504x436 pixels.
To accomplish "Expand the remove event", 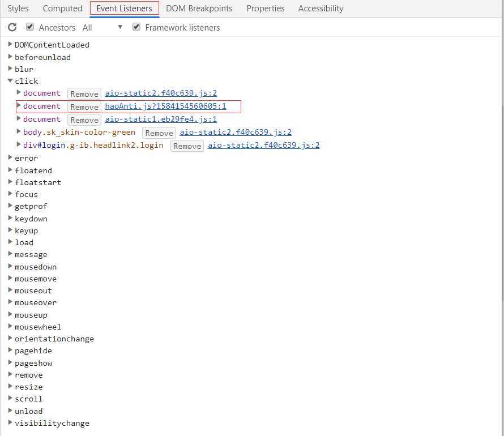I will pos(10,374).
